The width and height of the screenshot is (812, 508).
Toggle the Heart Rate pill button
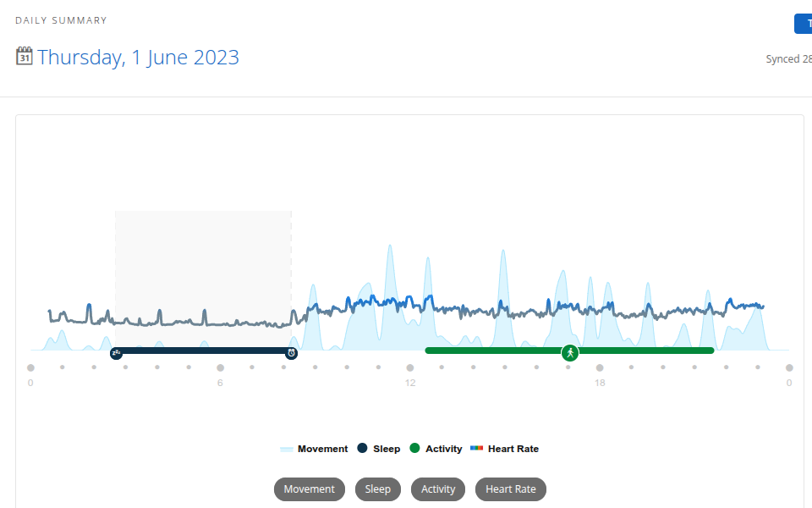511,489
